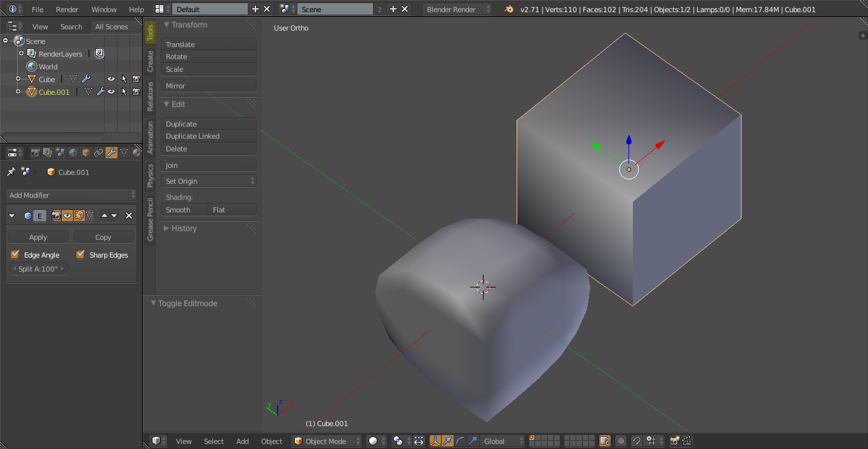Select the scale manipulator icon

(x=472, y=441)
